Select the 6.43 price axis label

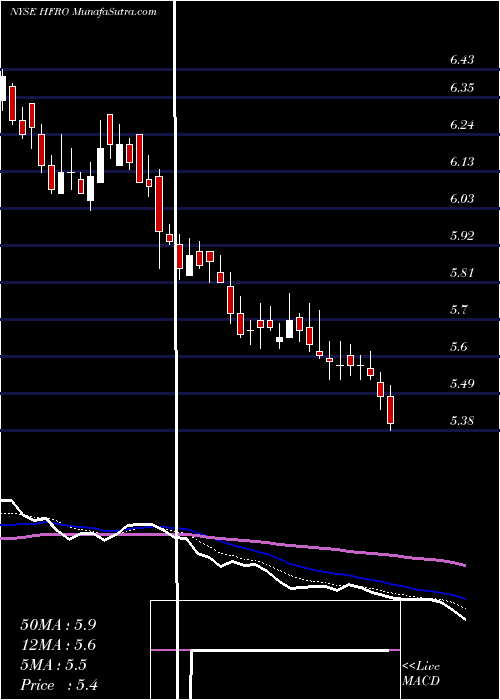tap(462, 59)
